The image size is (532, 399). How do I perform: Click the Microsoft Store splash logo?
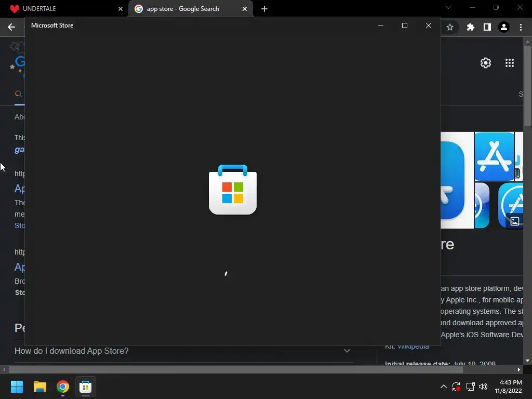233,190
